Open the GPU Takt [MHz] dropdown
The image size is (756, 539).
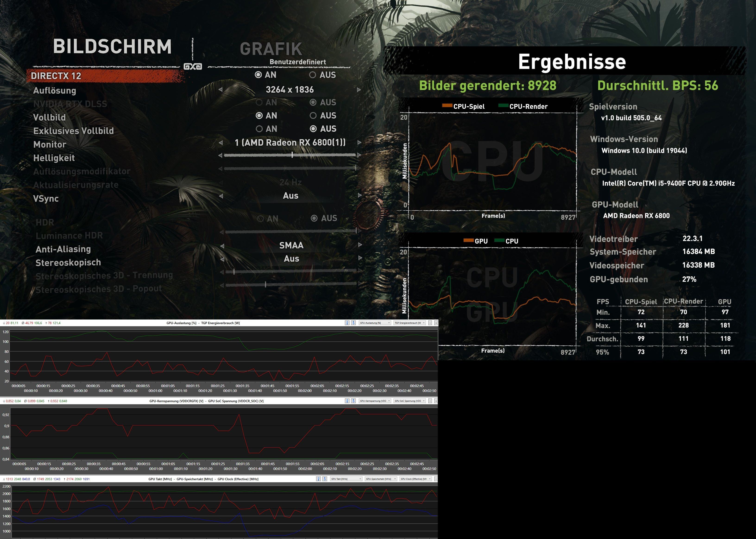346,479
